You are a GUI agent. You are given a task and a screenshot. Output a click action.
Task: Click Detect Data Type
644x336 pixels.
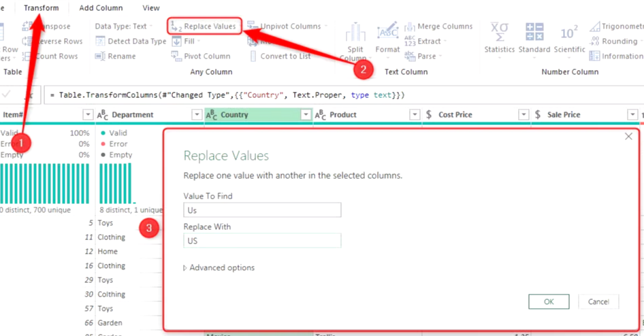tap(131, 41)
